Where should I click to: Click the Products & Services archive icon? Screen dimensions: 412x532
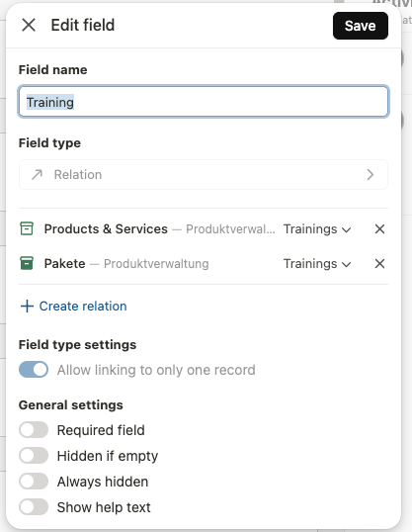coord(27,228)
